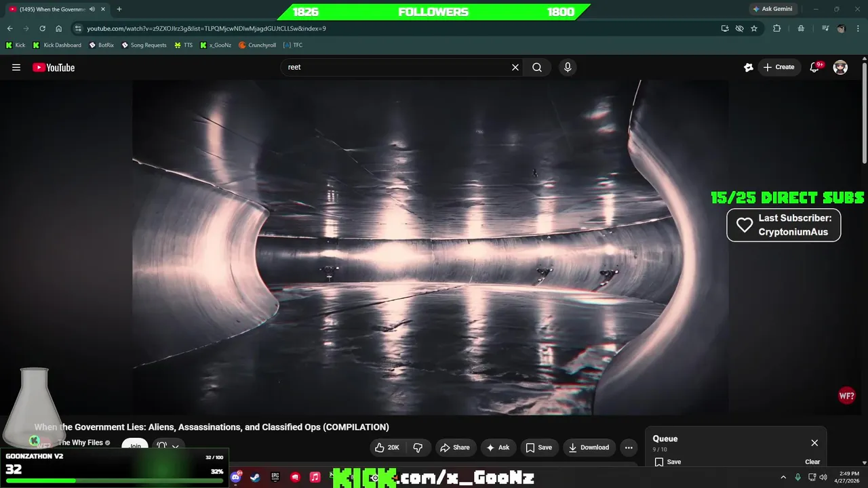Click Ask Gemini button
Image resolution: width=868 pixels, height=488 pixels.
tap(772, 9)
